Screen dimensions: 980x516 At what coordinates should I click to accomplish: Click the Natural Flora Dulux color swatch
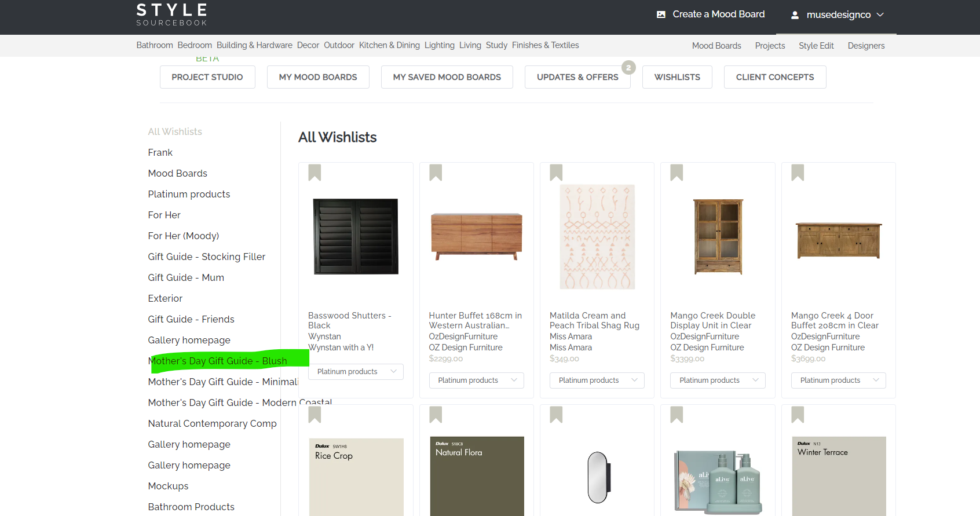tap(477, 476)
